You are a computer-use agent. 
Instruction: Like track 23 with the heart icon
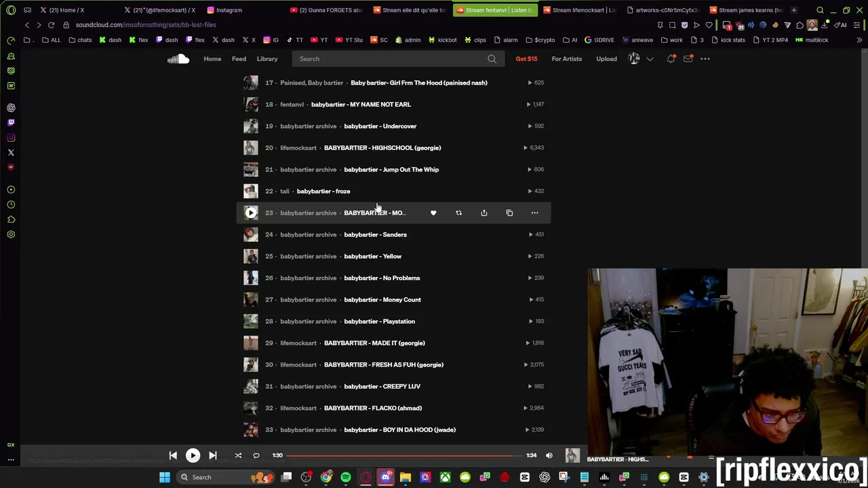(433, 213)
